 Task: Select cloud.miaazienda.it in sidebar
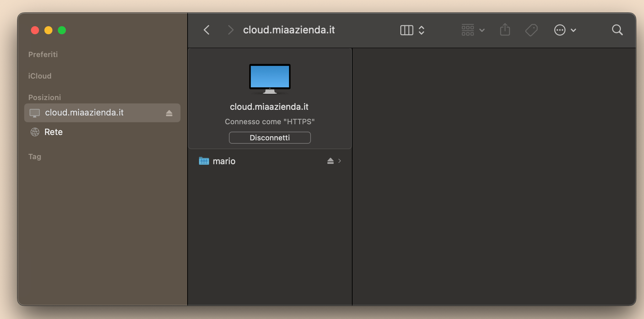point(102,113)
